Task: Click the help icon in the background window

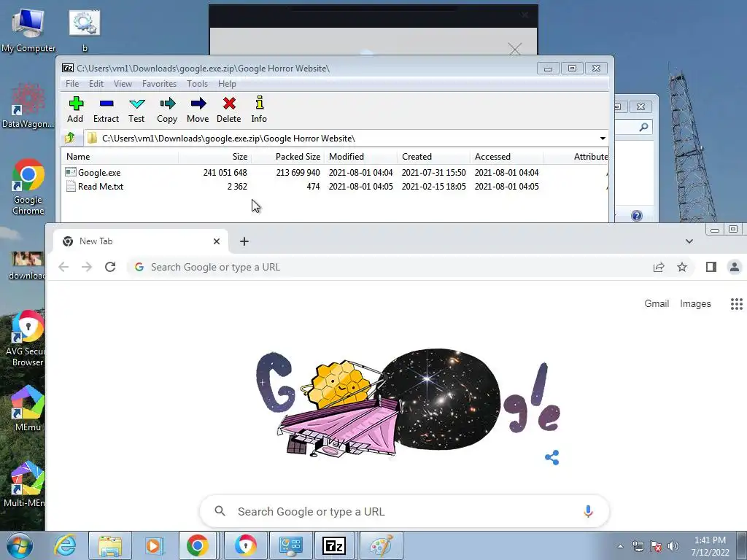Action: [636, 216]
